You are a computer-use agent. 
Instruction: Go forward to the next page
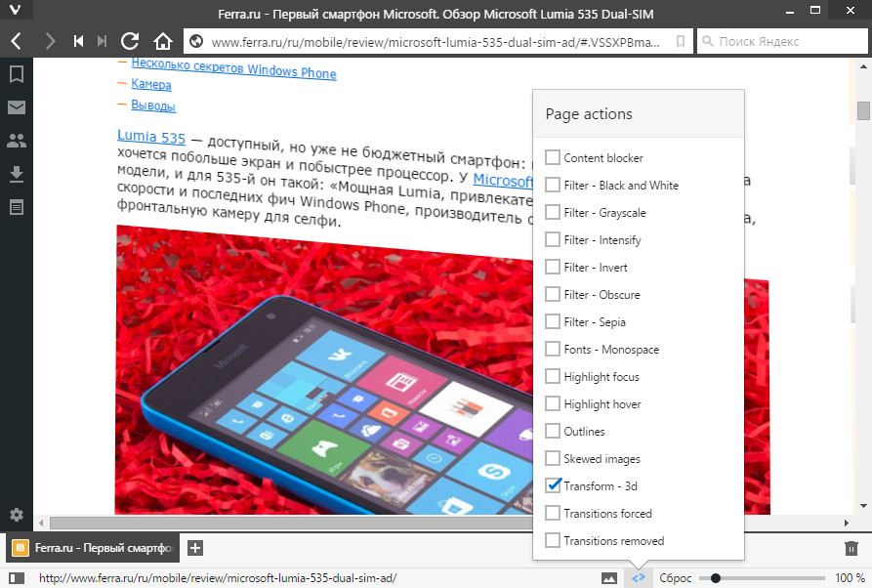50,41
